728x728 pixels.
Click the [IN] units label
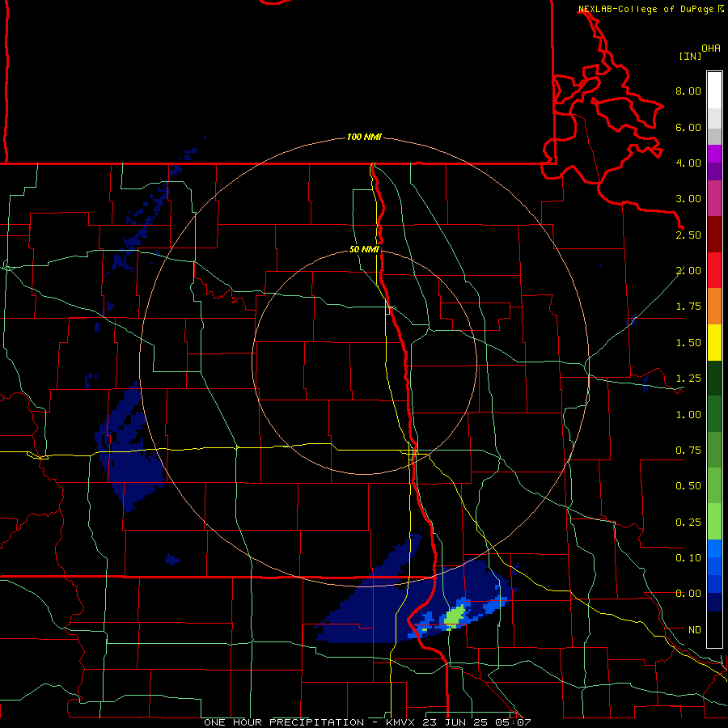point(690,56)
